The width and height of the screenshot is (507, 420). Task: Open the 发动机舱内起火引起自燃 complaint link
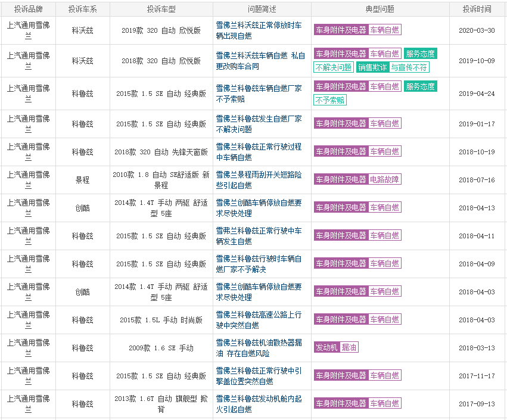(259, 404)
